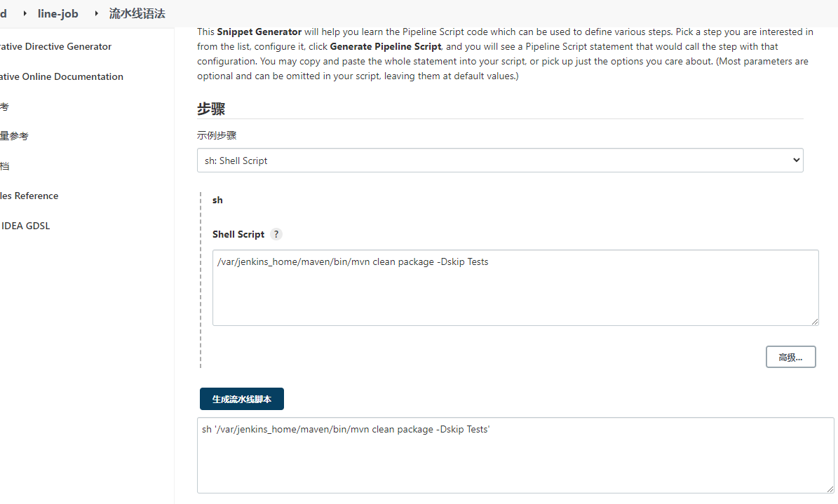Click sidebar item ending in 档
838x504 pixels.
(x=4, y=166)
